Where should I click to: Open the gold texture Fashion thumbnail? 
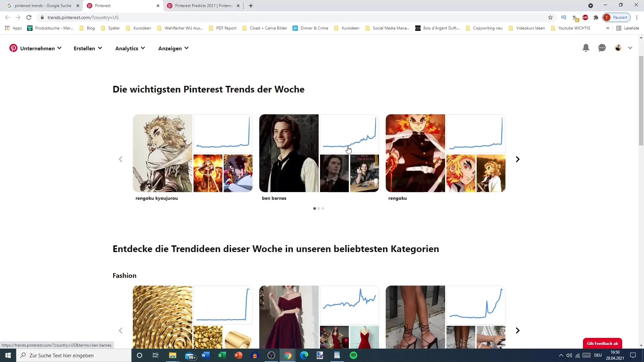click(163, 317)
